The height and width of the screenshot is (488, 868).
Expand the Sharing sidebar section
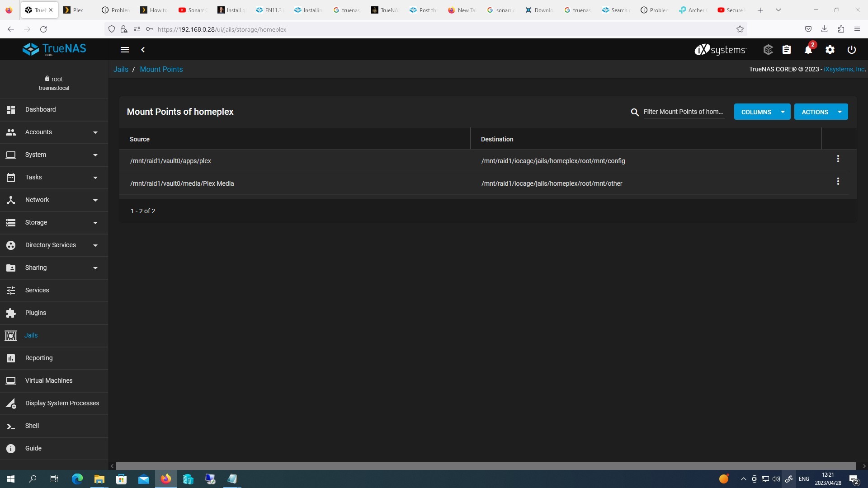pyautogui.click(x=54, y=267)
